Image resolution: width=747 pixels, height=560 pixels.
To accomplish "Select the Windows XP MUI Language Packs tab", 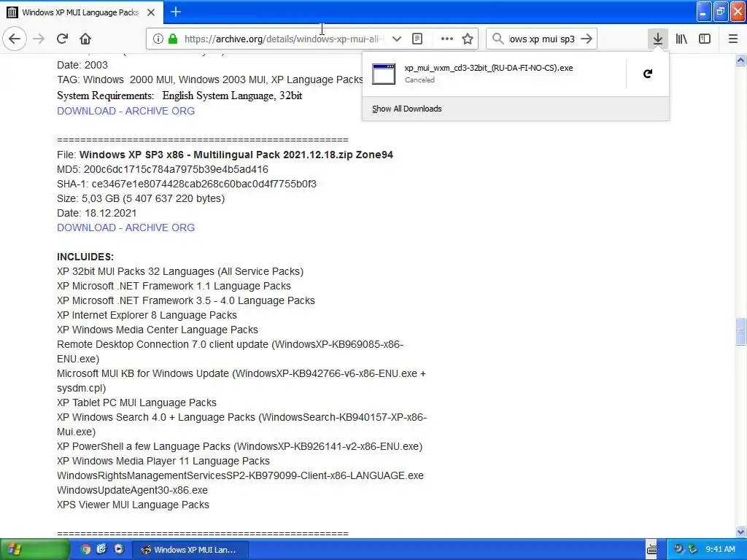I will click(x=82, y=12).
